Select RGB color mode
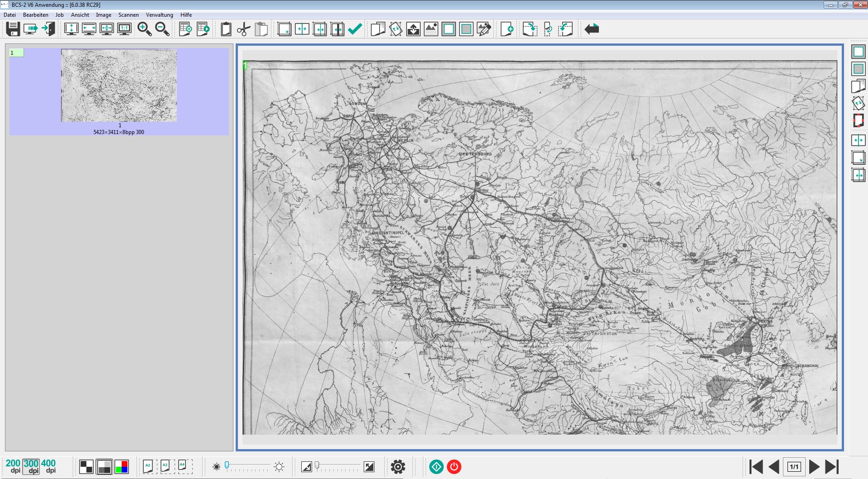The width and height of the screenshot is (868, 479). tap(122, 467)
